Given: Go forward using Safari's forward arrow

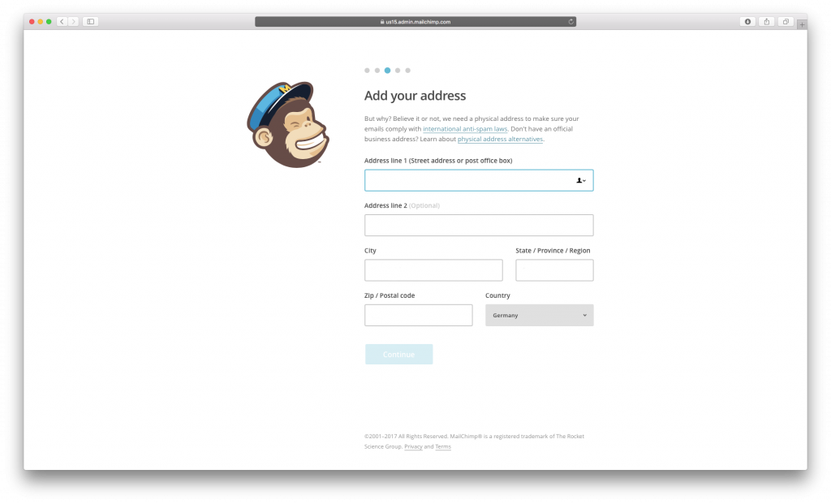Looking at the screenshot, I should click(x=74, y=22).
